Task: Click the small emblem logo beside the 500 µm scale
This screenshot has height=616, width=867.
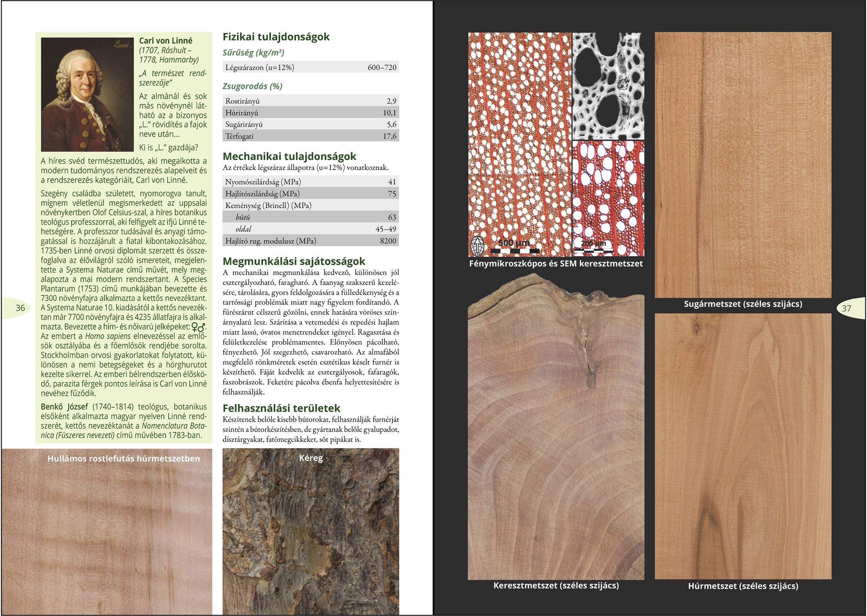Action: 478,246
